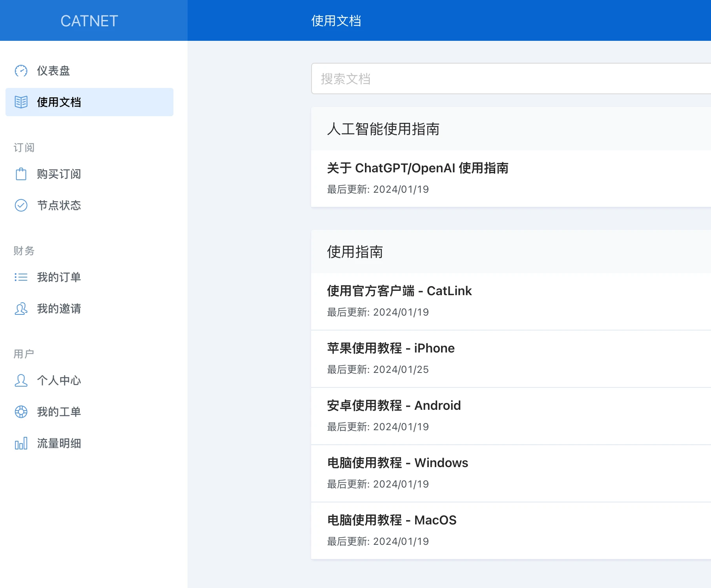This screenshot has width=711, height=588.
Task: Open 使用官方客户端 - CatLink guide
Action: 399,291
